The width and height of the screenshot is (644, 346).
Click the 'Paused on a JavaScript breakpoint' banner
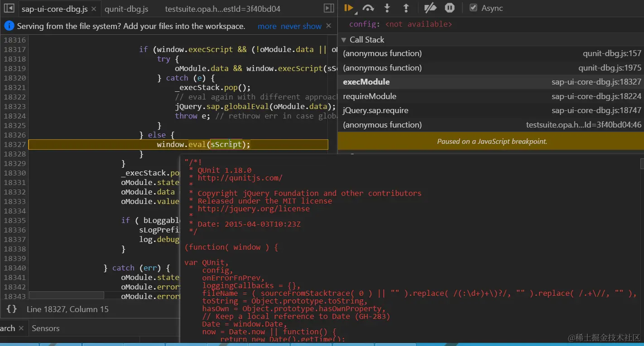(x=491, y=142)
